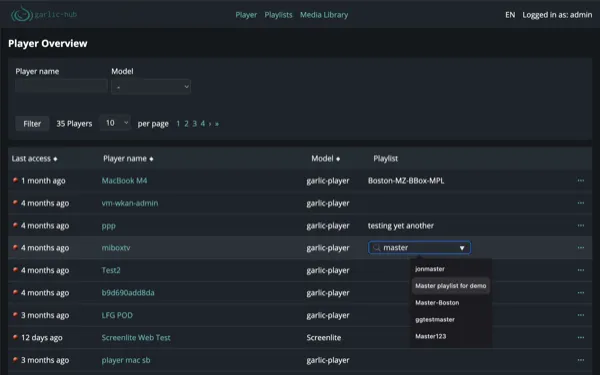
Task: Open ppp player link
Action: (109, 226)
